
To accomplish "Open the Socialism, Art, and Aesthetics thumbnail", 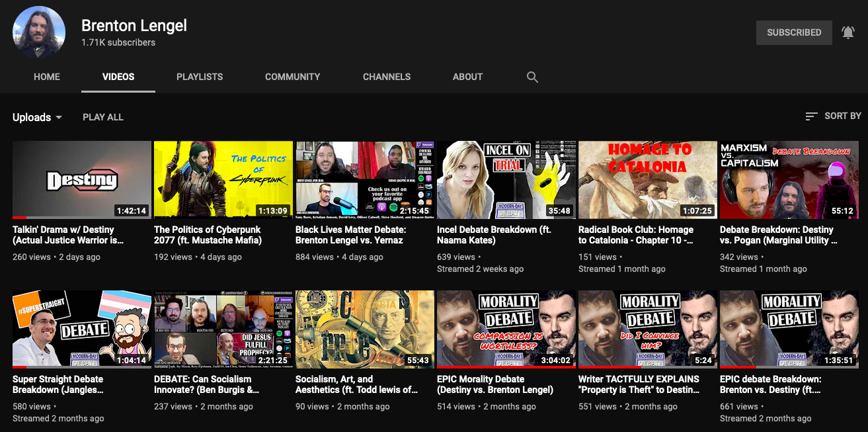I will (x=365, y=329).
